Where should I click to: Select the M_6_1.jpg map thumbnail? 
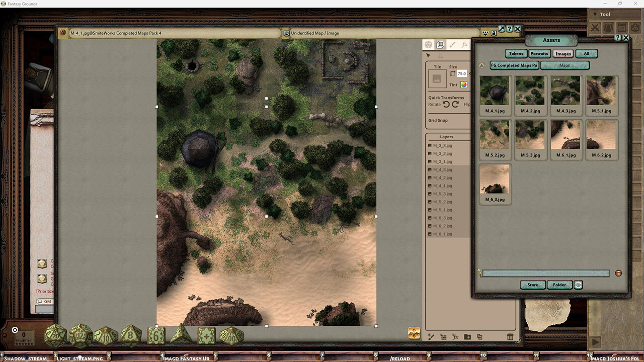pos(566,136)
